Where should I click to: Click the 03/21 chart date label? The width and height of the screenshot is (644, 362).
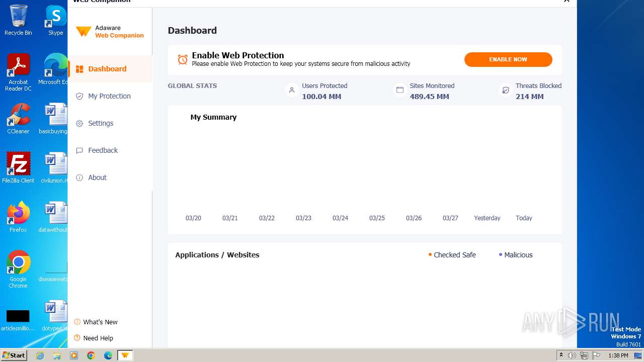[x=230, y=218]
